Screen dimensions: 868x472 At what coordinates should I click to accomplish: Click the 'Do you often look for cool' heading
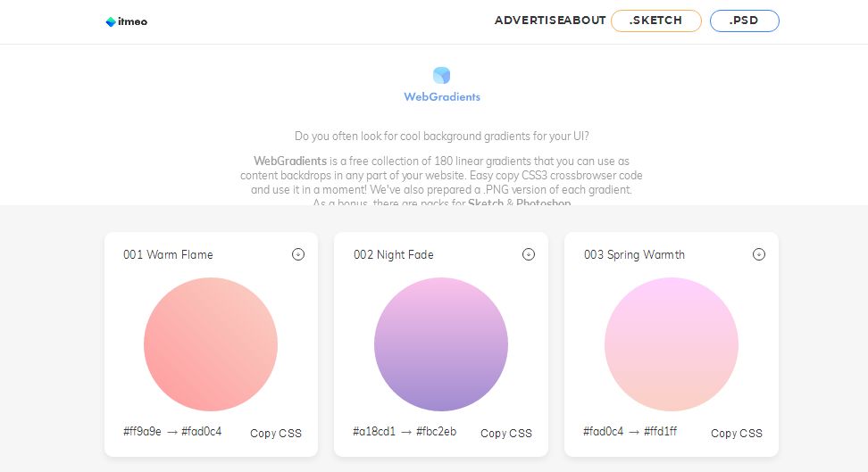coord(442,136)
